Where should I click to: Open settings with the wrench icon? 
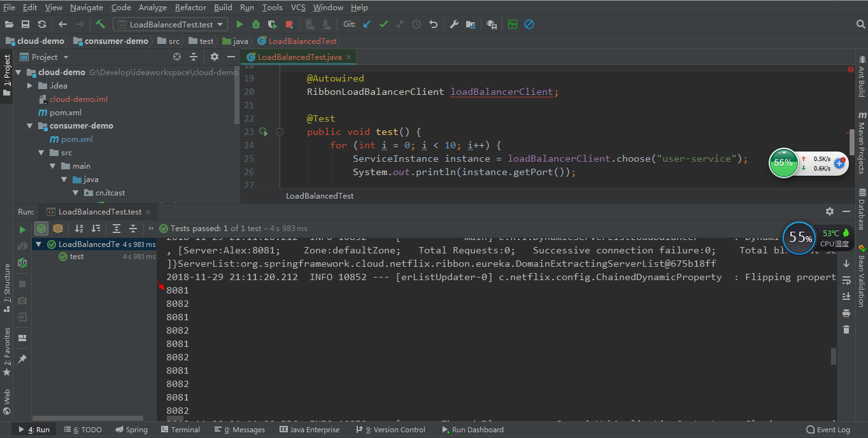coord(454,24)
